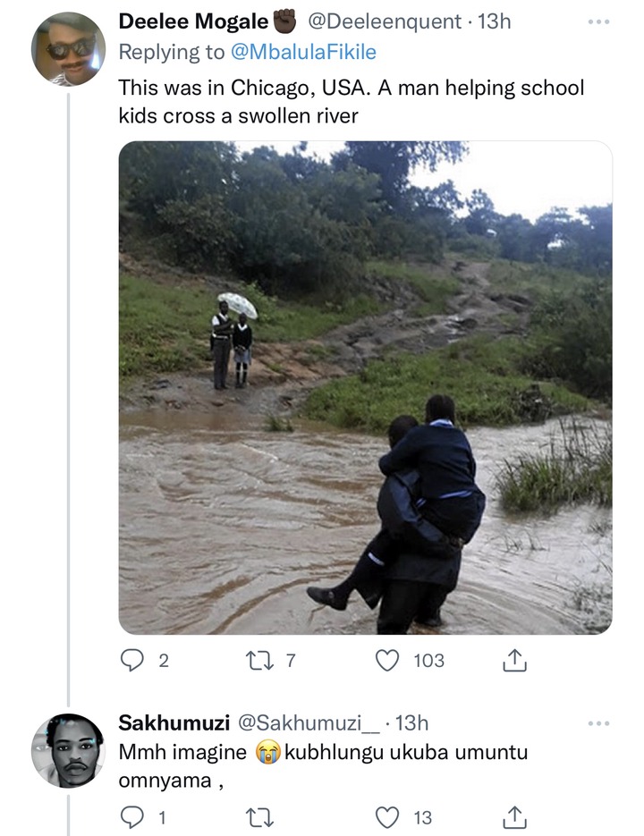The width and height of the screenshot is (644, 836).
Task: Reply to Deelee Mogale's tweet
Action: [x=131, y=660]
